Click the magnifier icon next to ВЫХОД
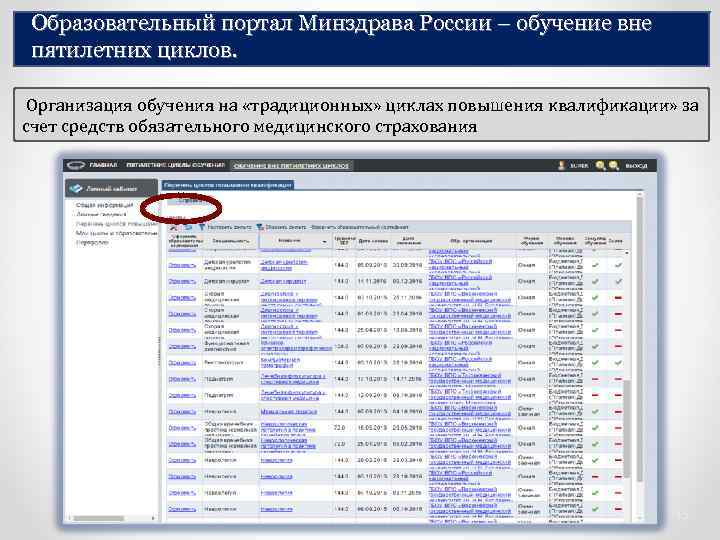 (x=614, y=166)
